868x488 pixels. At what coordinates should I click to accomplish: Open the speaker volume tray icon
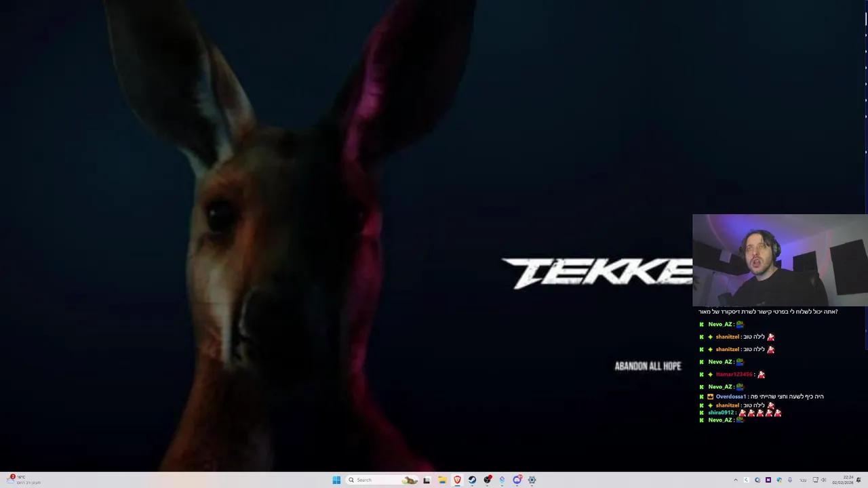tap(824, 480)
